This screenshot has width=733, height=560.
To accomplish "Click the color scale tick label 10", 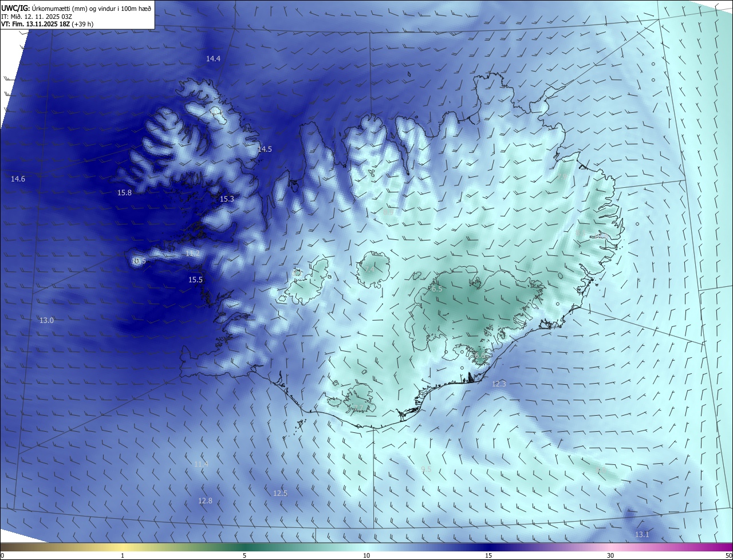I will (366, 555).
